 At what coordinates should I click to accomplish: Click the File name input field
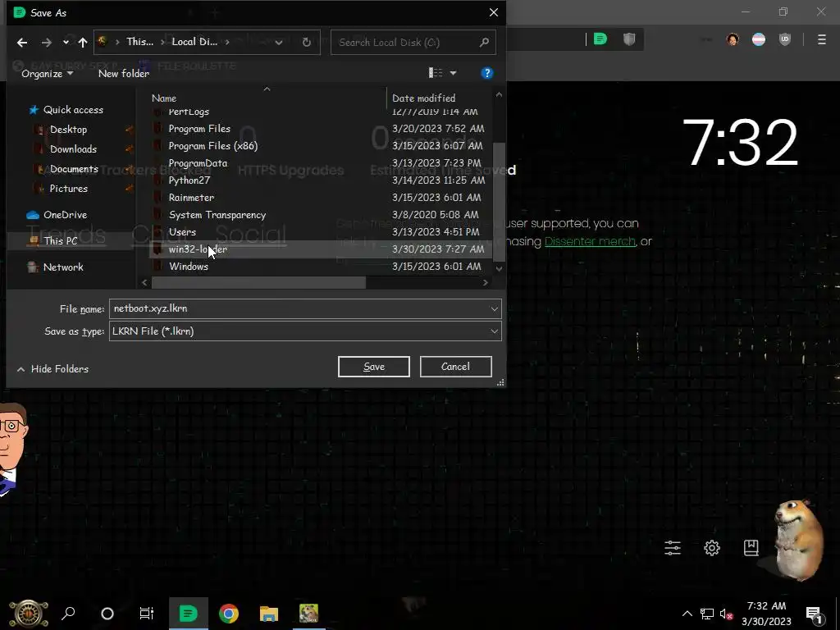pos(299,308)
